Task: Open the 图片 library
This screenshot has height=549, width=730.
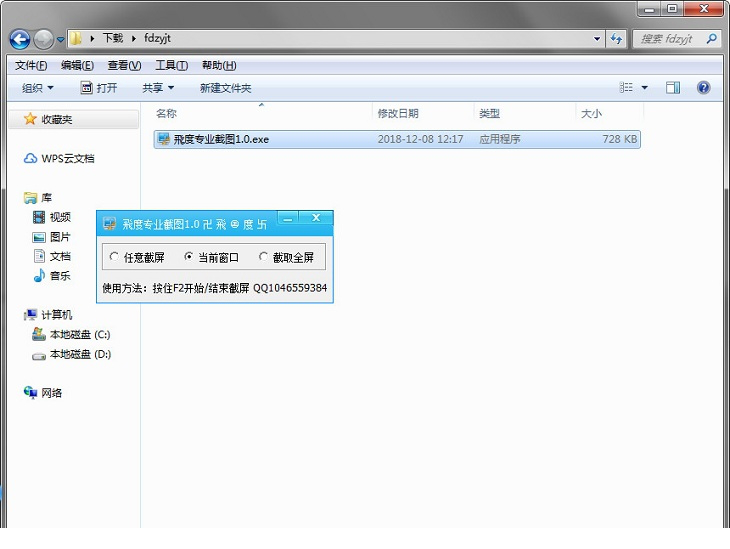Action: pos(60,237)
